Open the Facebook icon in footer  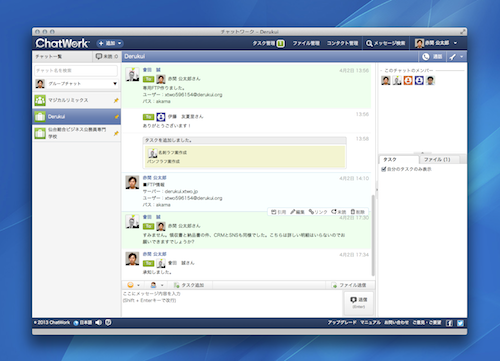pos(449,323)
